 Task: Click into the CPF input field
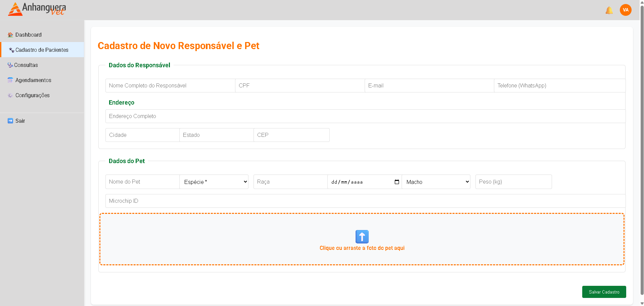click(x=300, y=86)
